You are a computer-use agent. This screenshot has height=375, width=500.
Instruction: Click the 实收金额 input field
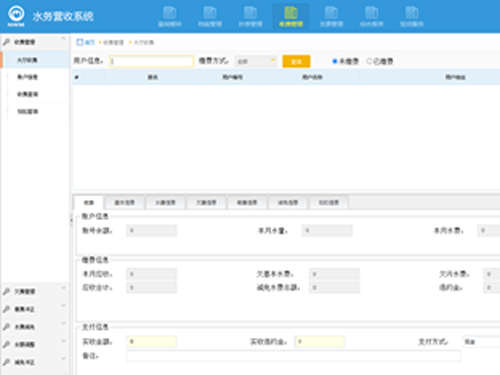[x=152, y=342]
